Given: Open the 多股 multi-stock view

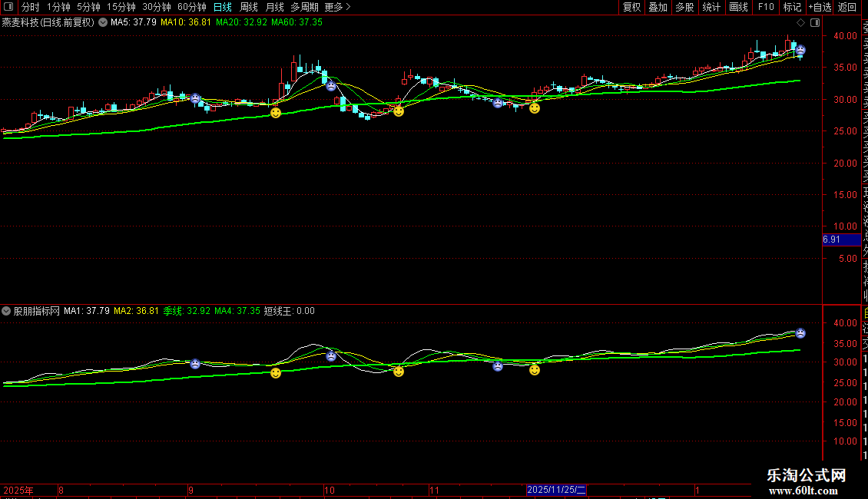Looking at the screenshot, I should point(684,7).
